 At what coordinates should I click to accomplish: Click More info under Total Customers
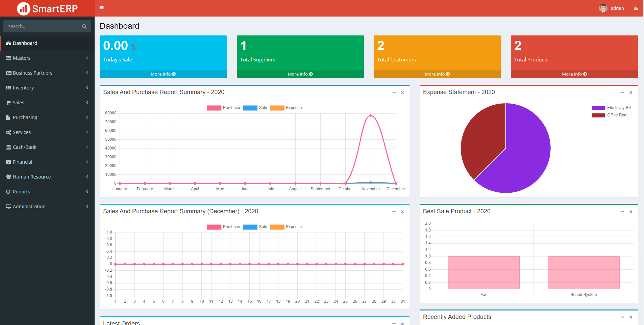point(437,74)
